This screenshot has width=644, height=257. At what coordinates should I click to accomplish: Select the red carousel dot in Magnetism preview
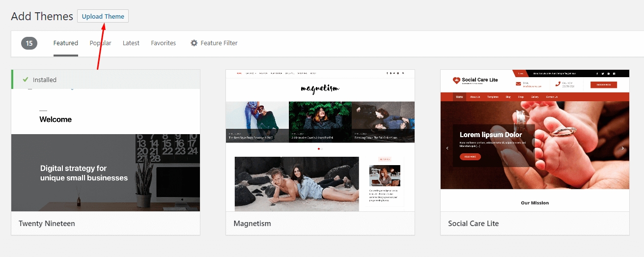click(x=318, y=148)
